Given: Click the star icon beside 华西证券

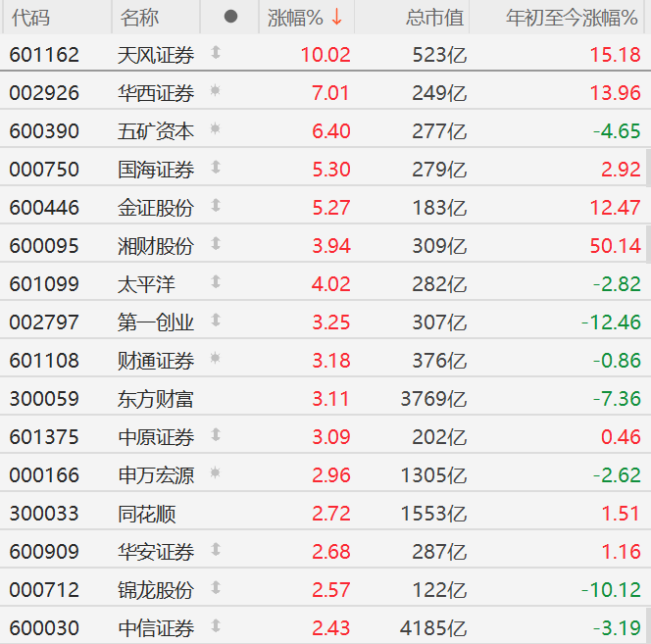Looking at the screenshot, I should click(215, 90).
